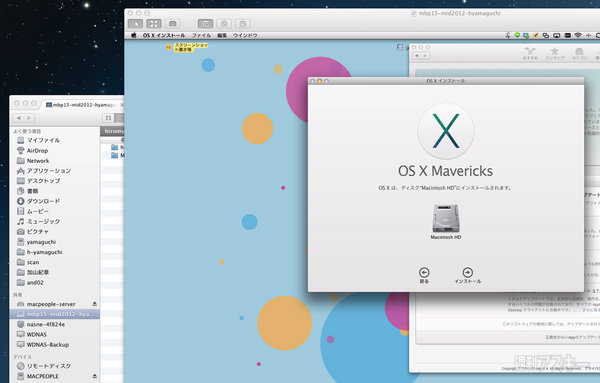Enable control mode in Screen Sharing toolbar
Screen dimensions: 600x383
pyautogui.click(x=135, y=24)
